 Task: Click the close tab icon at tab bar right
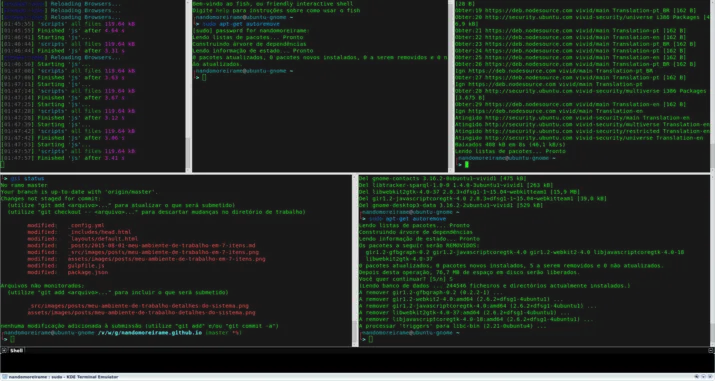click(x=711, y=350)
